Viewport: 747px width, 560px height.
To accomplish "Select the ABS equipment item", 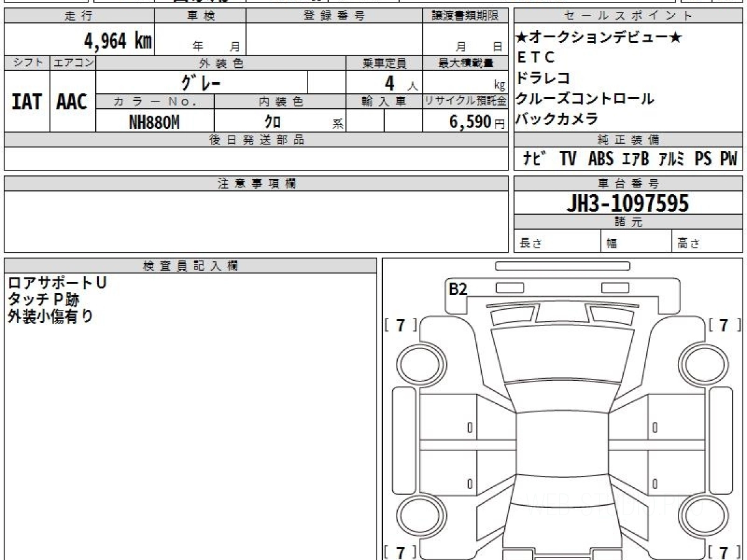I will coord(601,159).
